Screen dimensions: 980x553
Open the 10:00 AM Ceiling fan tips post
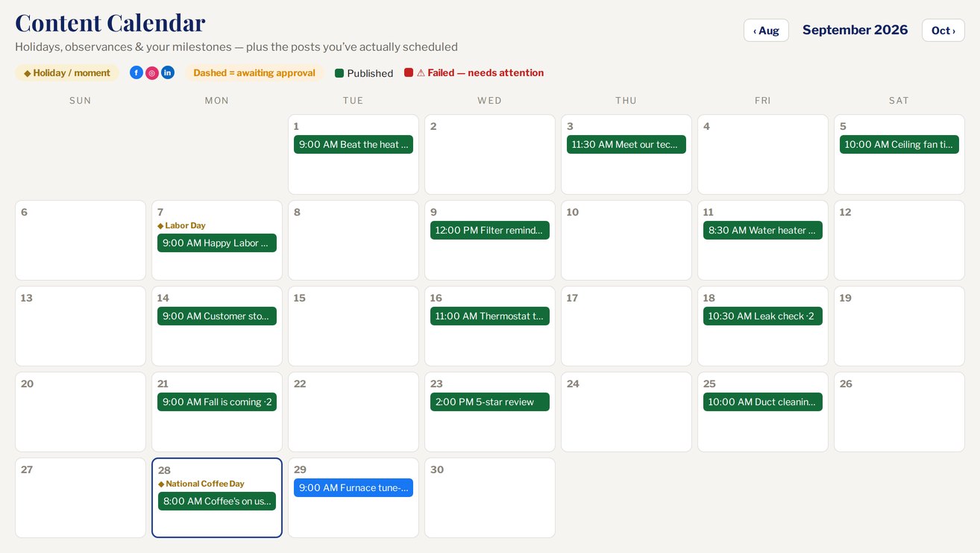[x=899, y=145]
